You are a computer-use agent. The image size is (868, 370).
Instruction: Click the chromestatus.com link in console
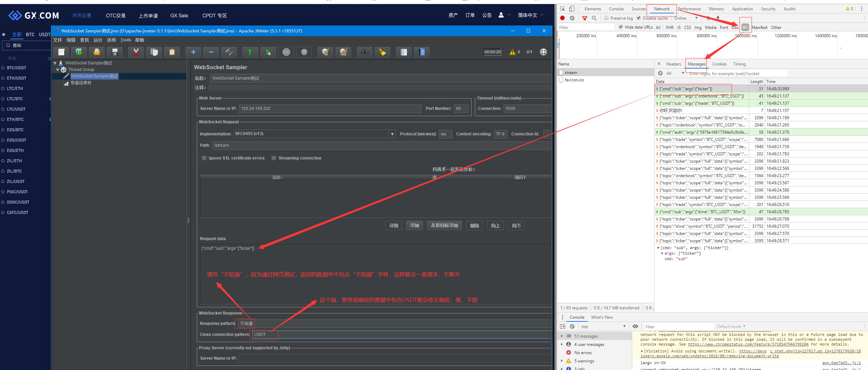pos(748,345)
